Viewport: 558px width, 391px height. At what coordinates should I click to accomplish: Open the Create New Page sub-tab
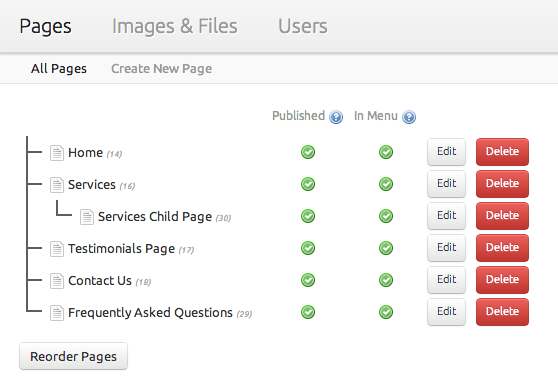coord(162,69)
